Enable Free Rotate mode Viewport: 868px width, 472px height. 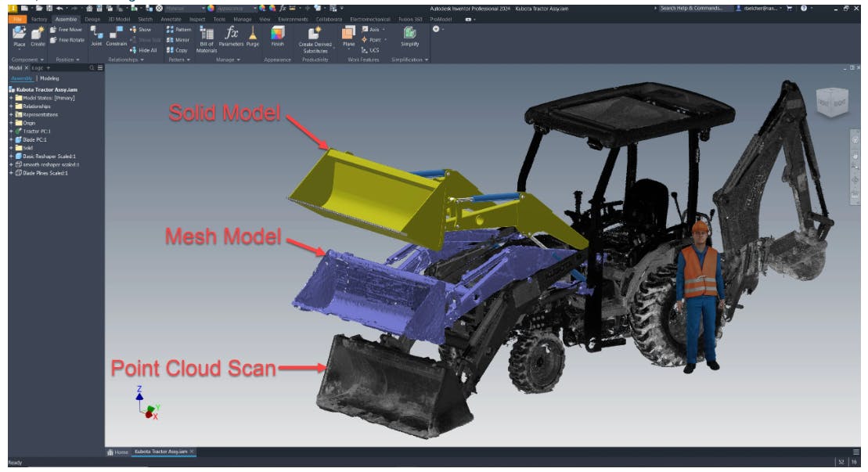(69, 40)
